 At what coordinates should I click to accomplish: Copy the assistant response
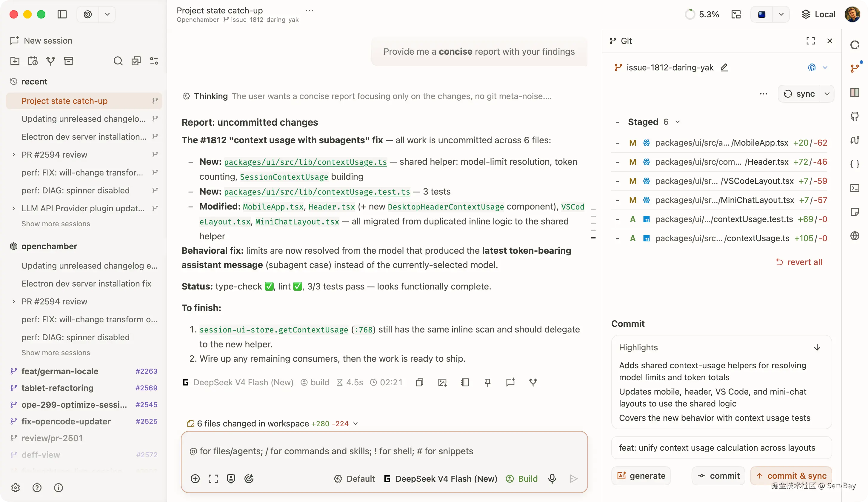[420, 382]
